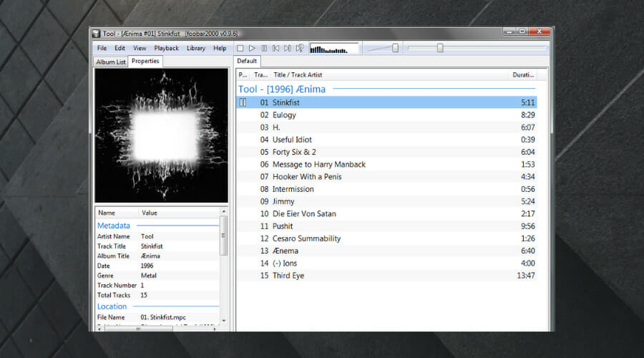The width and height of the screenshot is (644, 358).
Task: Click the Genre Metal property row
Action: click(x=157, y=276)
